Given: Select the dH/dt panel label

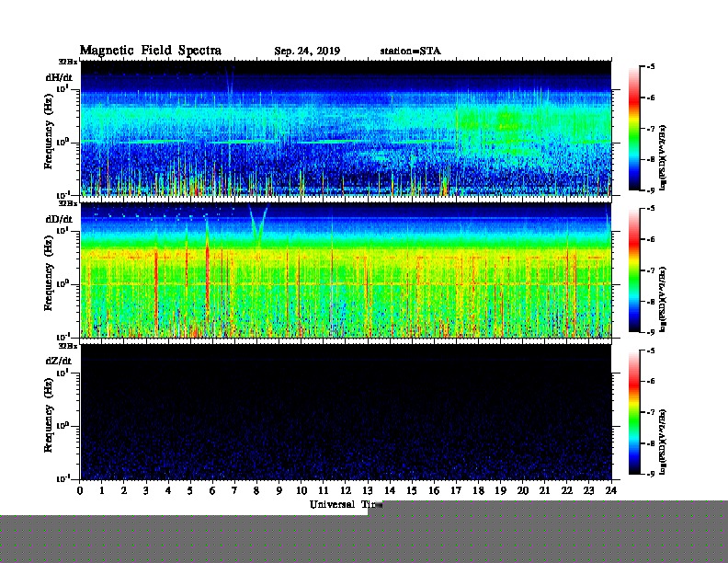Looking at the screenshot, I should tap(59, 77).
